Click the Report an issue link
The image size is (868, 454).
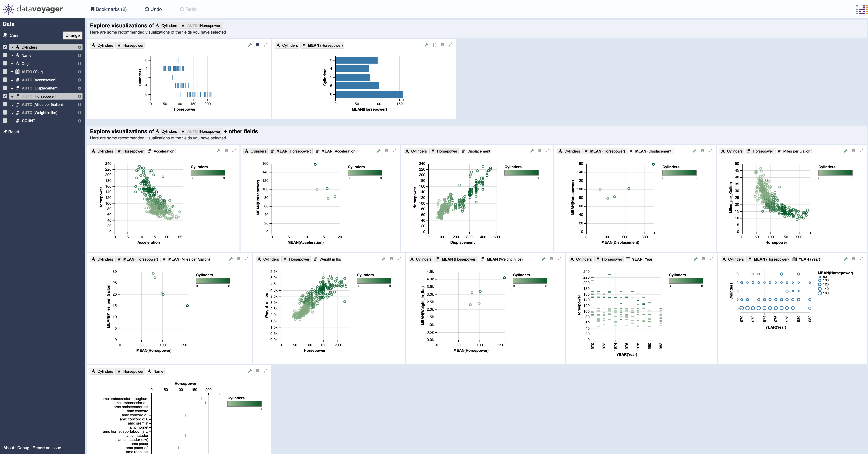click(x=47, y=448)
